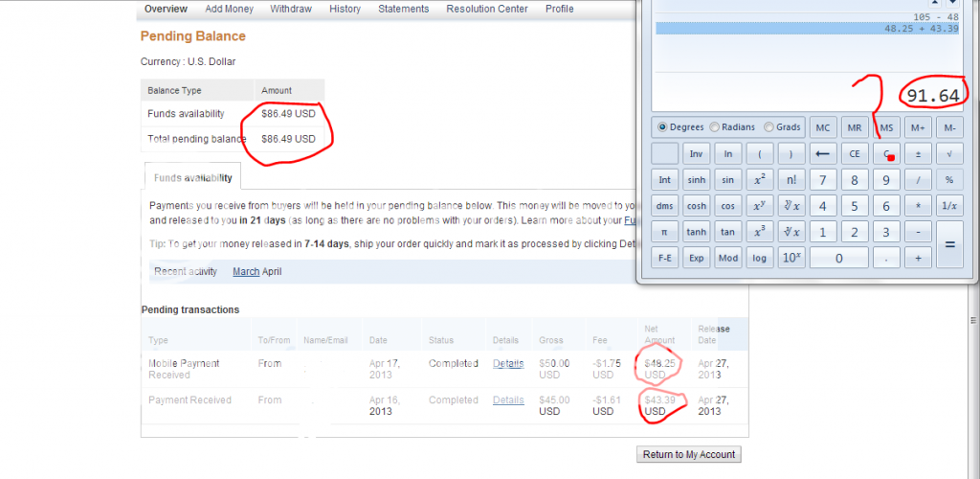This screenshot has width=980, height=479.
Task: Click Return to My Account button
Action: click(689, 454)
